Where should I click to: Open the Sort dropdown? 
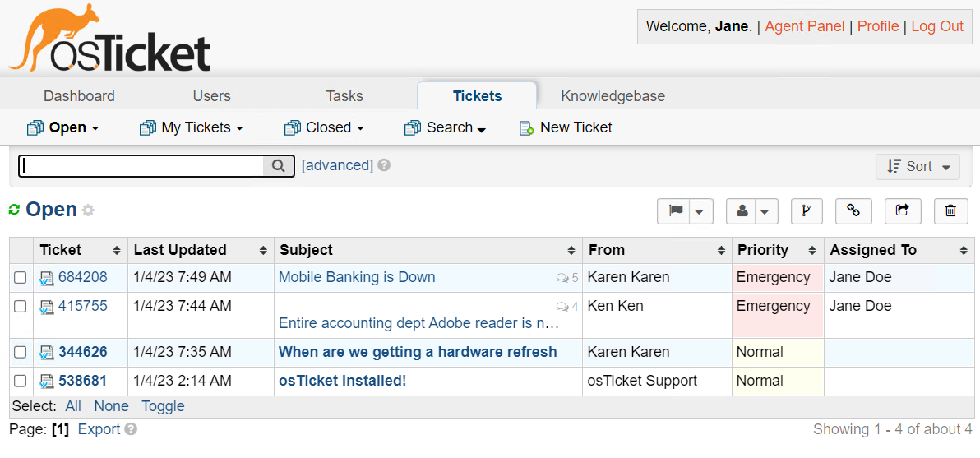(x=918, y=167)
